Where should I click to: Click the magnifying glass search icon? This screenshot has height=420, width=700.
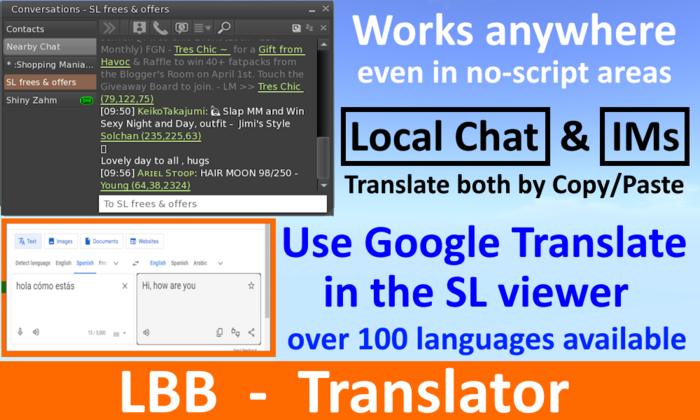(x=224, y=28)
